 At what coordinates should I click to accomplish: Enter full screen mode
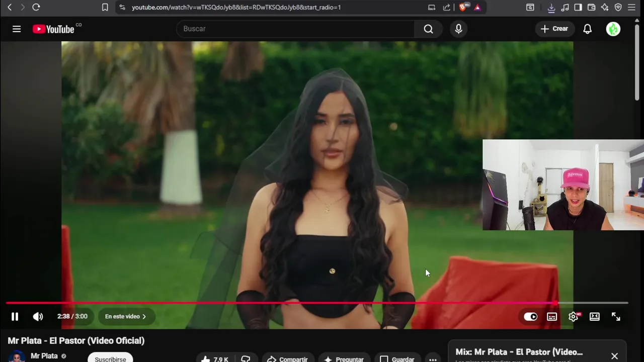point(616,317)
